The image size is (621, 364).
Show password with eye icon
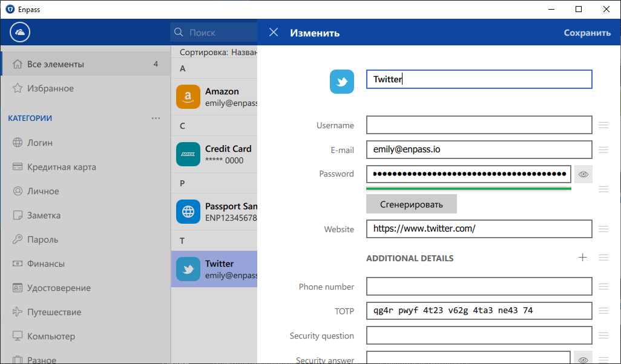point(583,174)
